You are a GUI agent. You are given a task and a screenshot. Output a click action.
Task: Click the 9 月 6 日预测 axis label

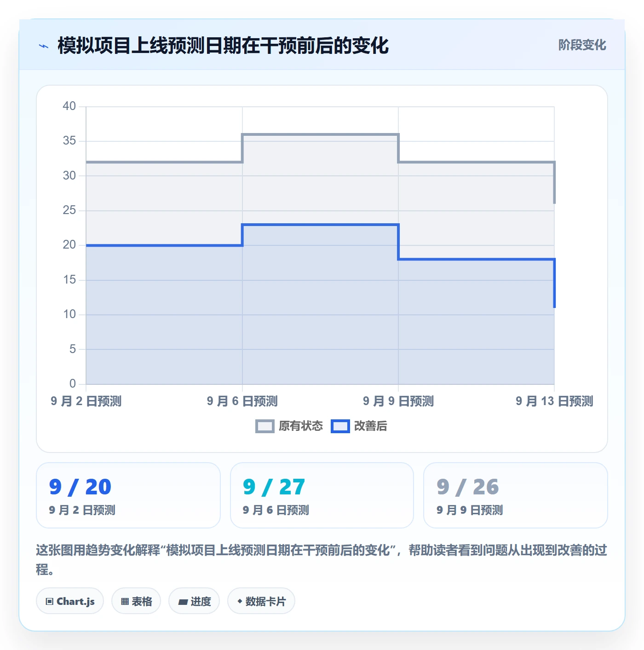tap(242, 401)
